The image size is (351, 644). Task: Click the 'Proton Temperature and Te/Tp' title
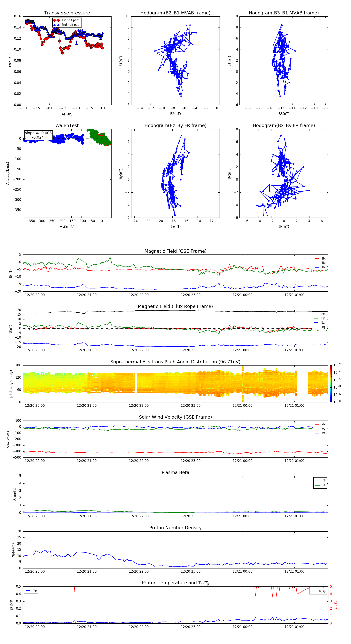[x=175, y=583]
